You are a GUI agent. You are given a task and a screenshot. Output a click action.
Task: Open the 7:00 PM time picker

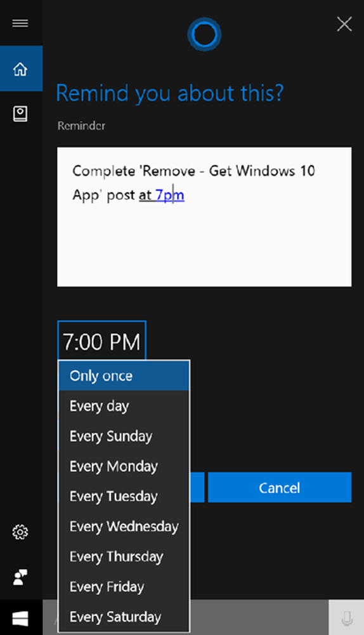tap(101, 341)
